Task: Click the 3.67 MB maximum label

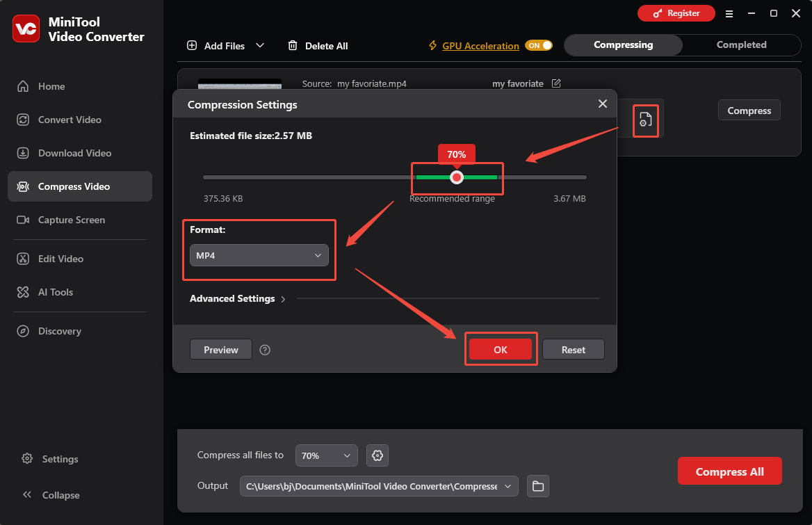Action: (569, 198)
